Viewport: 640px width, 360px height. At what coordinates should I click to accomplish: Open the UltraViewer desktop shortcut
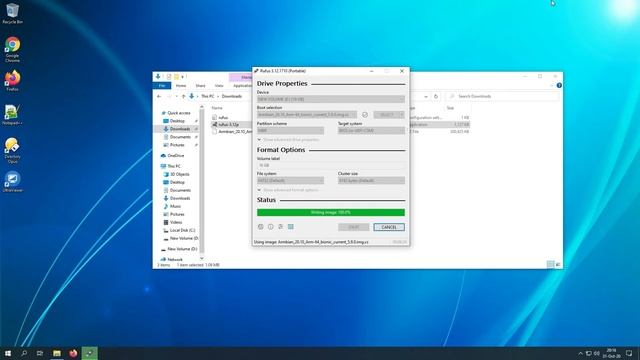(12, 182)
